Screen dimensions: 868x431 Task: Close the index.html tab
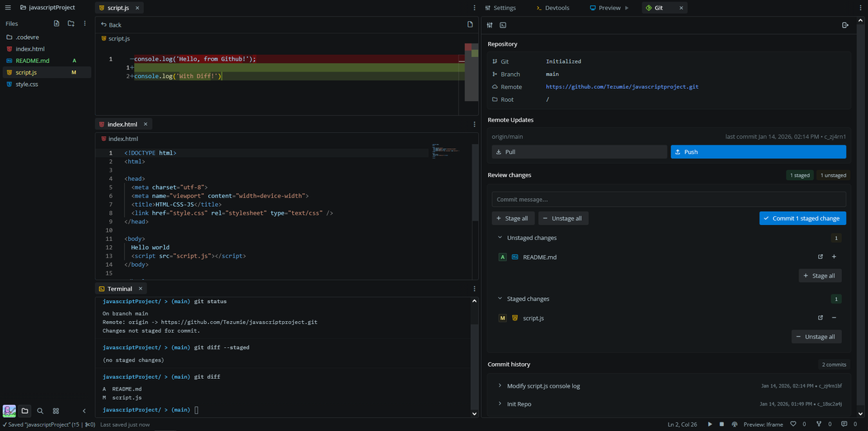point(145,124)
